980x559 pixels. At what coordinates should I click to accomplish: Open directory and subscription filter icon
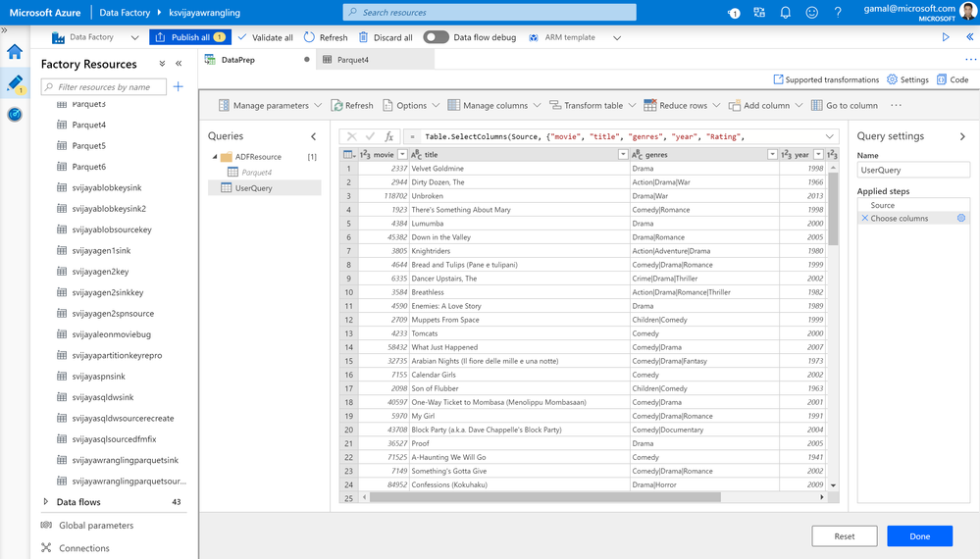pyautogui.click(x=759, y=13)
